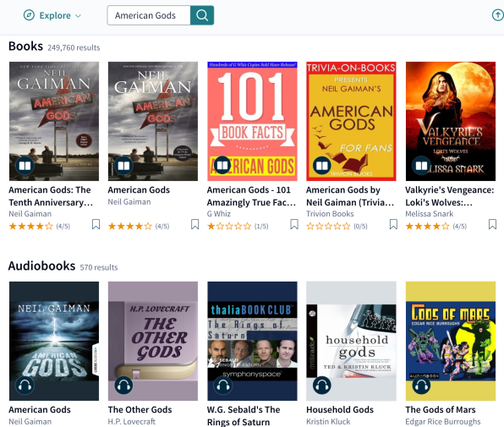Image resolution: width=504 pixels, height=427 pixels.
Task: Open audiobook title Household Gods
Action: [x=340, y=409]
